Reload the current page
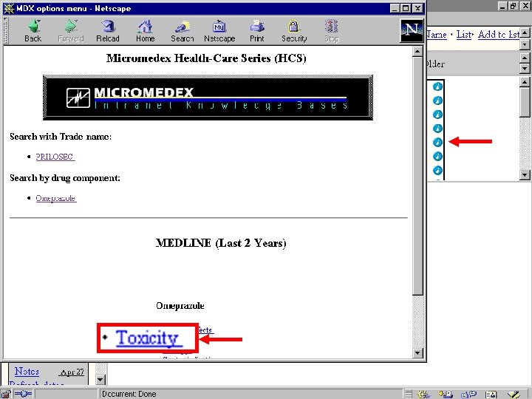The width and height of the screenshot is (532, 399). 108,31
